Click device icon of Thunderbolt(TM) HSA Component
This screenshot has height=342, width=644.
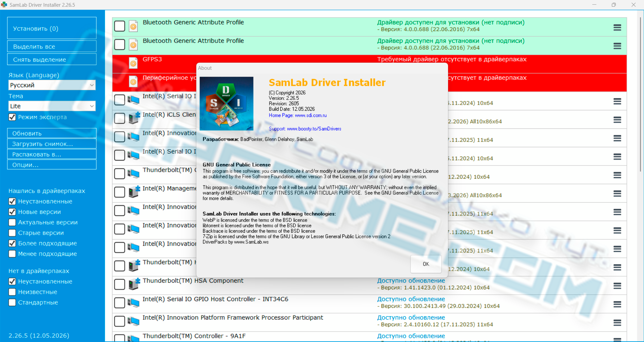(134, 284)
